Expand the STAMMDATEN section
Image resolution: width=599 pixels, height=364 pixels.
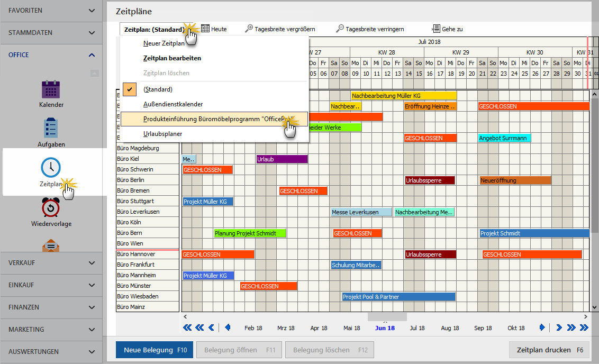point(51,33)
